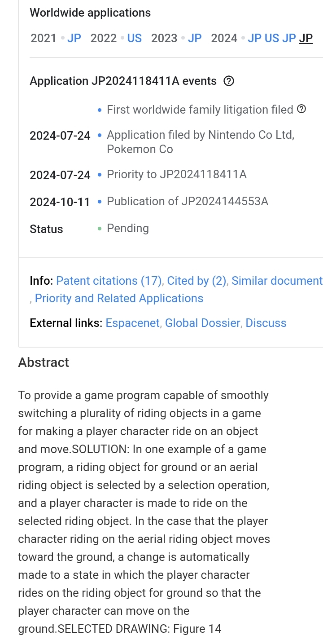This screenshot has height=644, width=323.
Task: Click the Priority to JP2024118411A event
Action: 177,175
